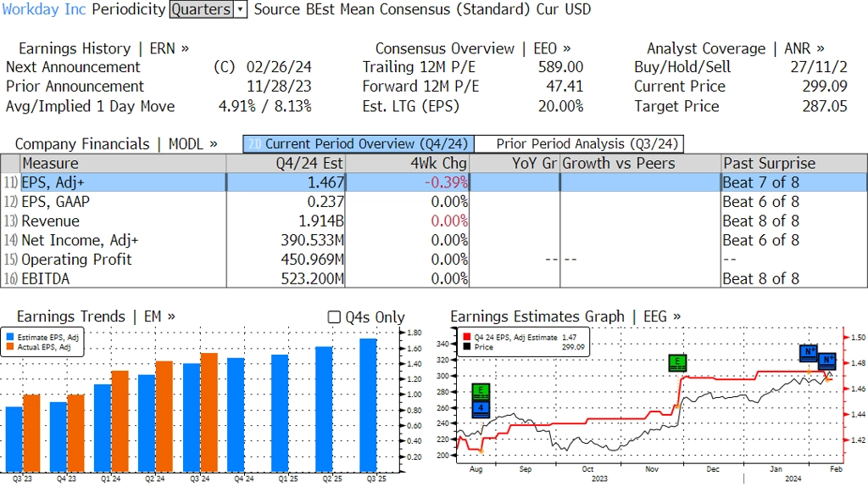Image resolution: width=868 pixels, height=487 pixels.
Task: Click the 450.969M operating profit estimate
Action: pyautogui.click(x=312, y=260)
